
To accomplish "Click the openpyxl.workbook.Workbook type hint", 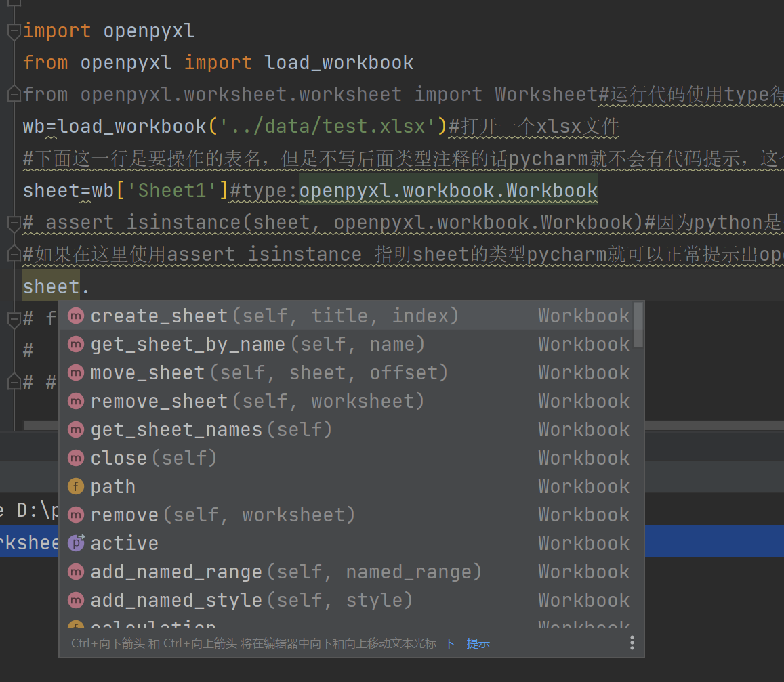I will (x=449, y=190).
